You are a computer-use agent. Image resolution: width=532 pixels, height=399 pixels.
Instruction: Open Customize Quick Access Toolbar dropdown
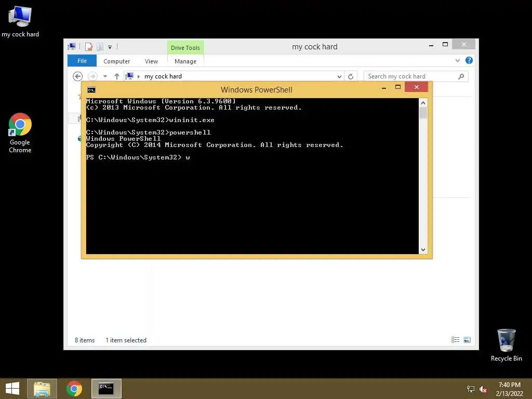click(x=110, y=47)
